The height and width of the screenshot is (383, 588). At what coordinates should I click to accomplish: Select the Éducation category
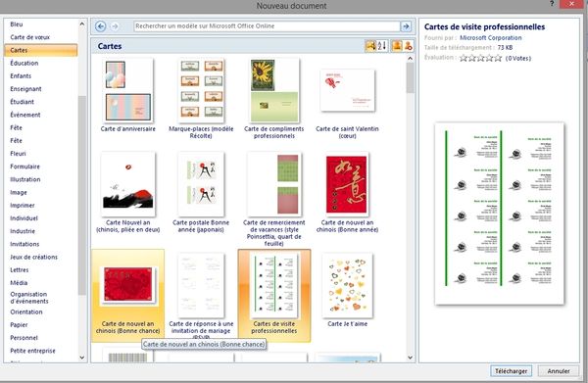(24, 63)
